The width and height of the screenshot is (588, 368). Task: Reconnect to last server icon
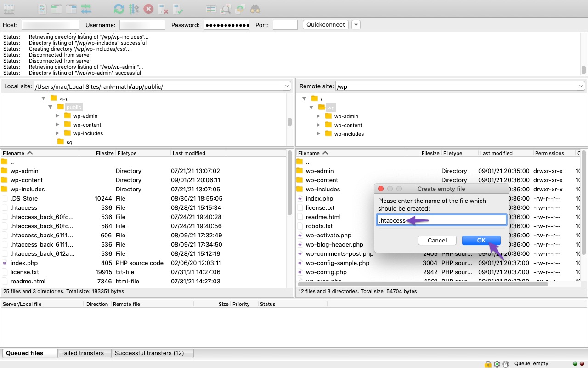[x=178, y=9]
